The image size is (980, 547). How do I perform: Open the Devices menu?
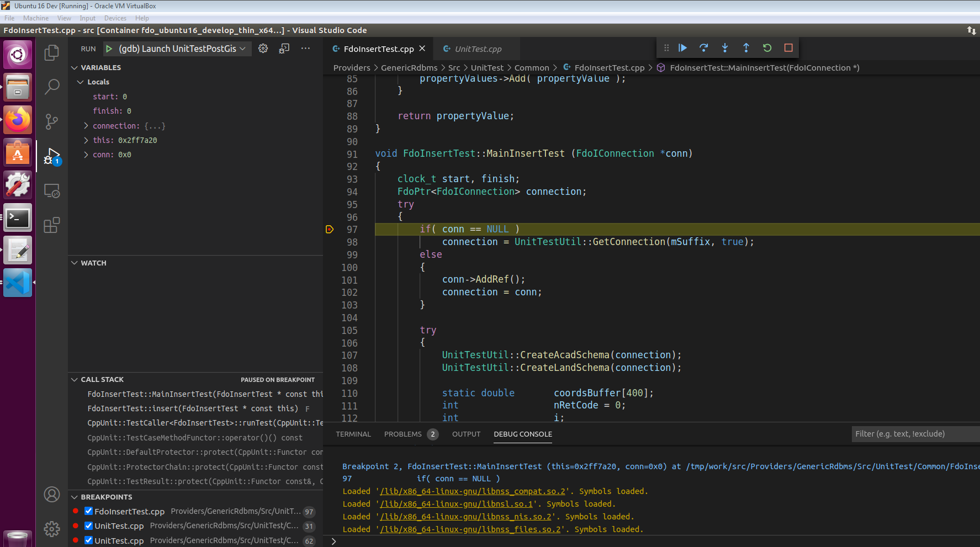(115, 18)
